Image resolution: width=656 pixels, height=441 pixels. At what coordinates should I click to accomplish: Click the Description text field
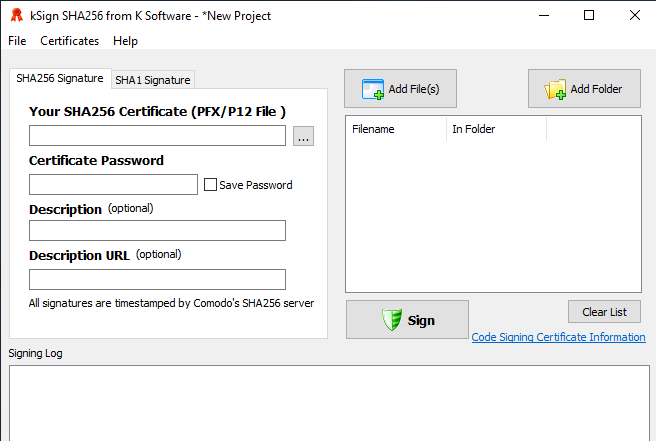[x=157, y=231]
